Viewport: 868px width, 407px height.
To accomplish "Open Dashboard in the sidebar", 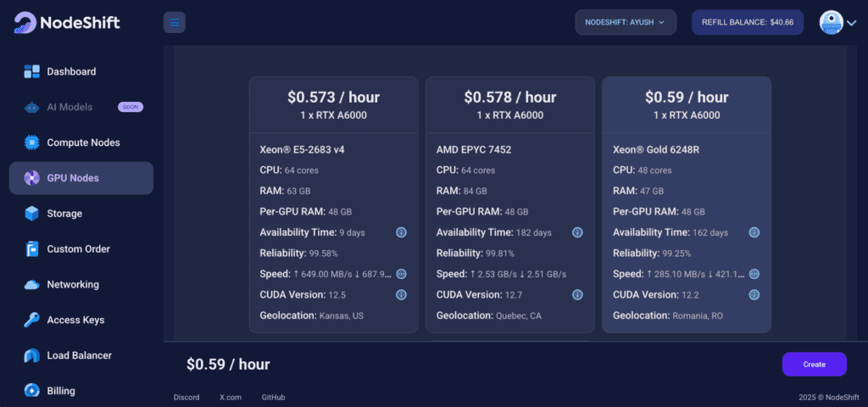I will coord(81,71).
